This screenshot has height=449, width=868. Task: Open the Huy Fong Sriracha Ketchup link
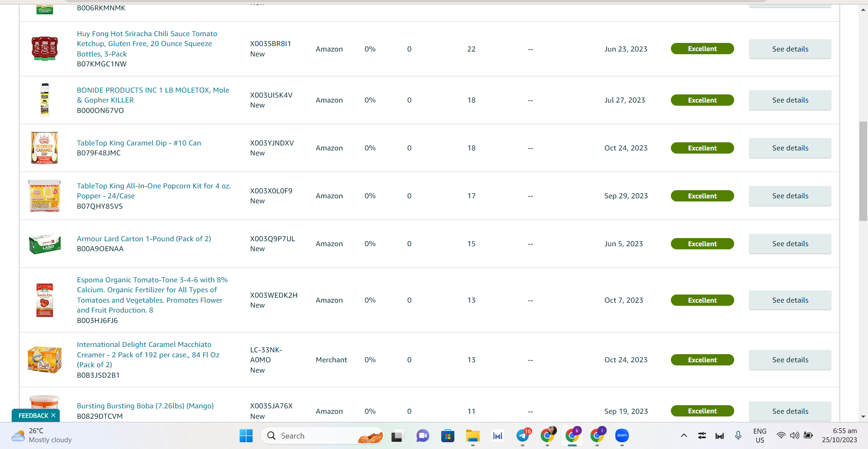(x=147, y=44)
